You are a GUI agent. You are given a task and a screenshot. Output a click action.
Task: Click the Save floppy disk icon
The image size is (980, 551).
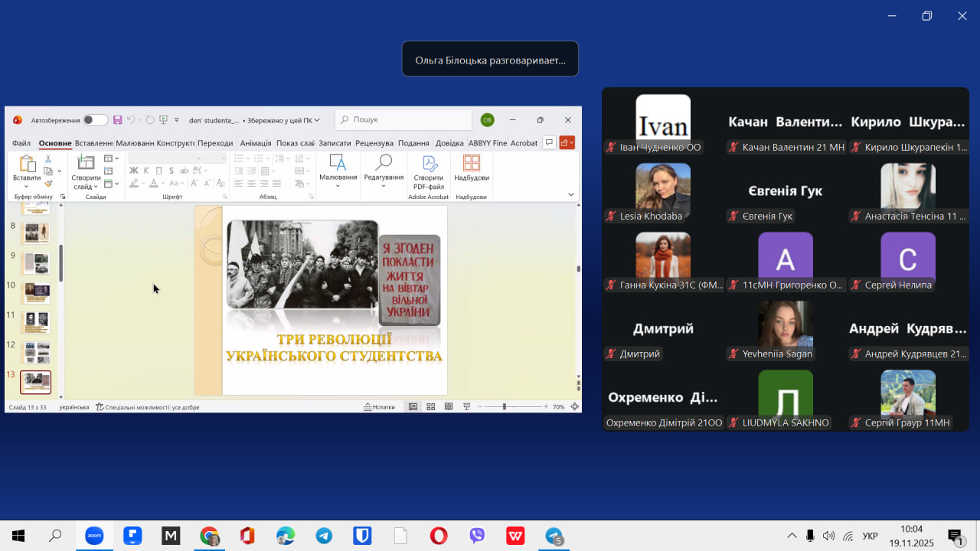tap(117, 120)
